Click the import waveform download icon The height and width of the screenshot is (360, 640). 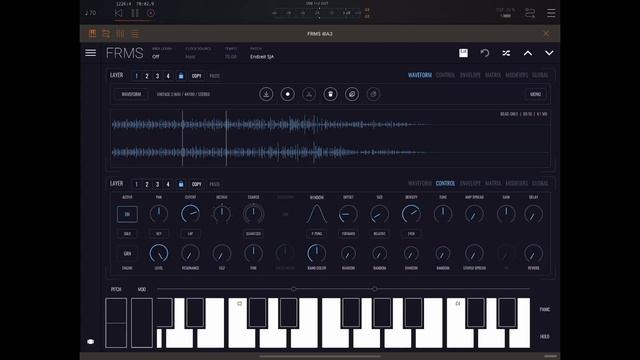266,94
